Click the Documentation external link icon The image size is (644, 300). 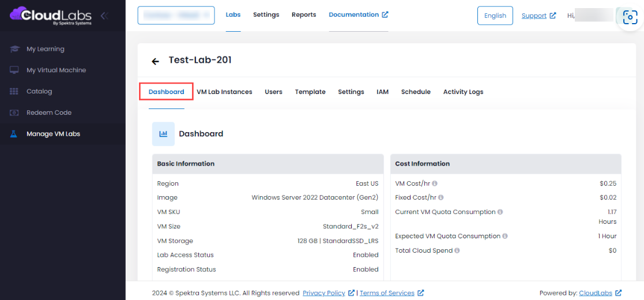(x=385, y=14)
